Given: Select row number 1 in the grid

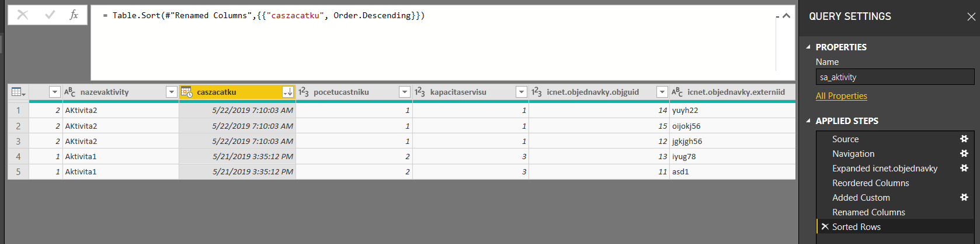Looking at the screenshot, I should 18,110.
